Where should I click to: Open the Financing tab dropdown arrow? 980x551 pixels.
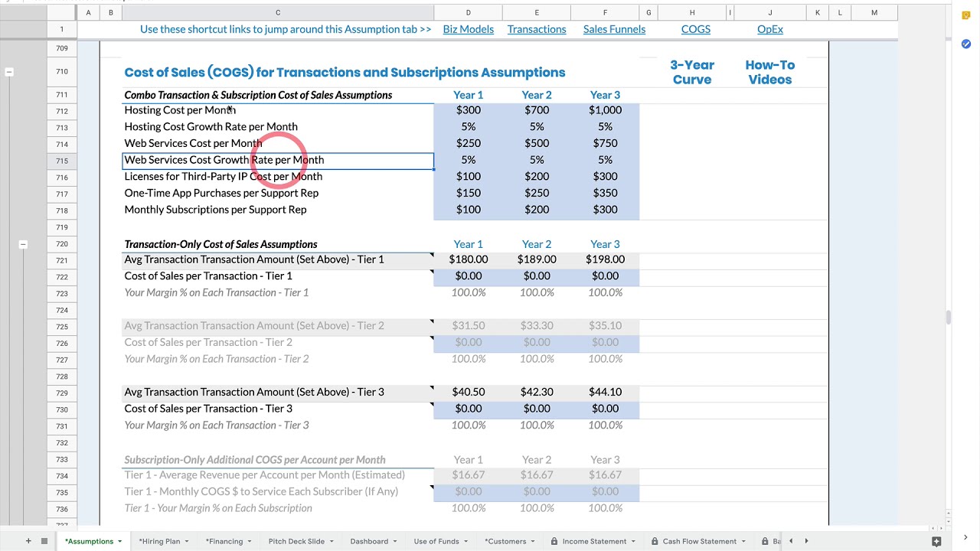(249, 542)
